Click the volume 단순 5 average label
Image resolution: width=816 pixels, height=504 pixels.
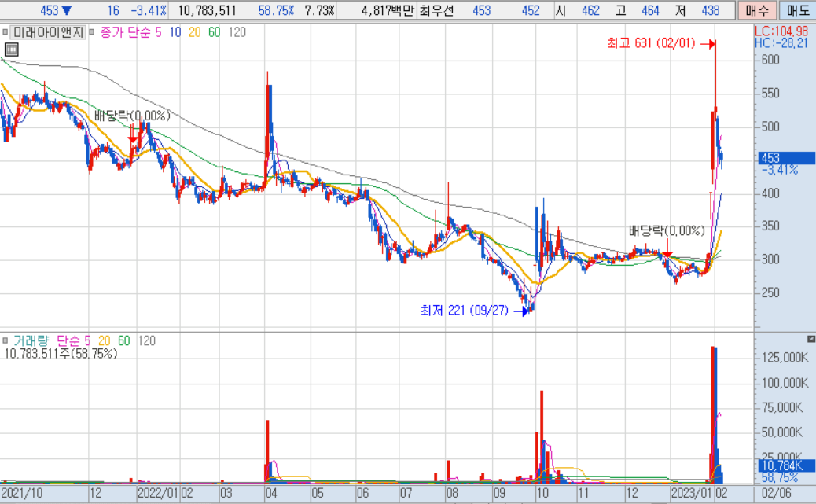pos(73,340)
